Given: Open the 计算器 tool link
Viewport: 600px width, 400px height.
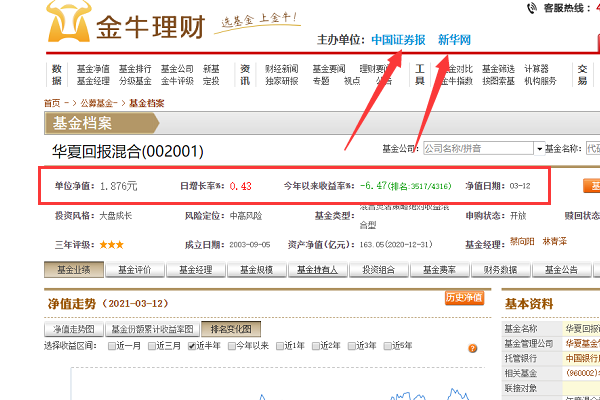Looking at the screenshot, I should 536,69.
